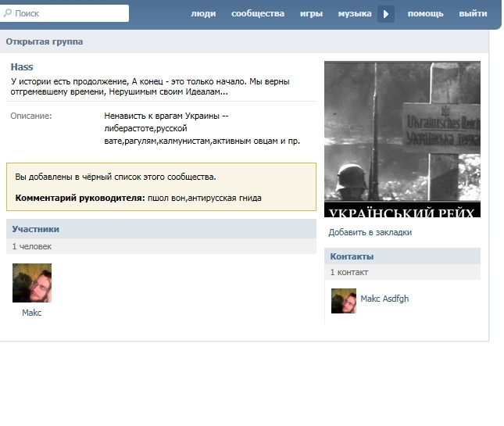The image size is (504, 426).
Task: Select the '1 контакт' count text
Action: click(x=349, y=272)
